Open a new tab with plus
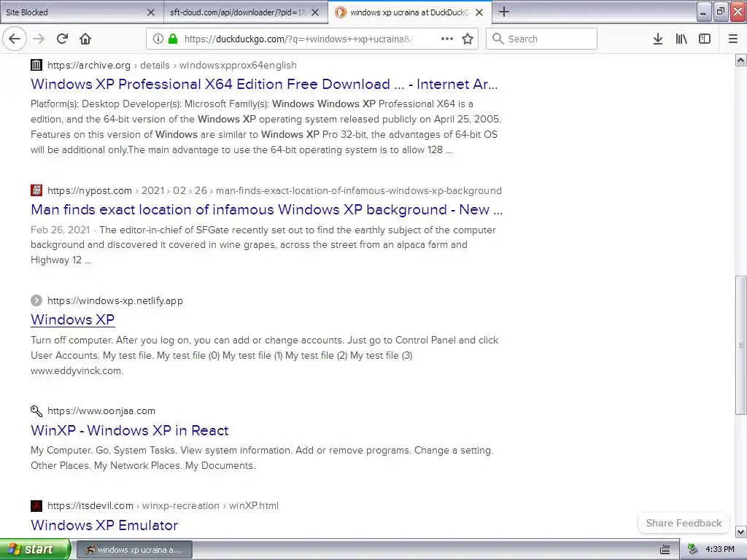This screenshot has width=747, height=560. 504,12
